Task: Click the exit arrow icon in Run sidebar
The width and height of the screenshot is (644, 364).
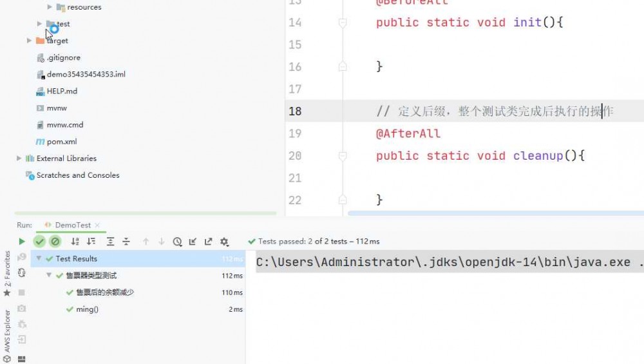Action: pos(22,340)
